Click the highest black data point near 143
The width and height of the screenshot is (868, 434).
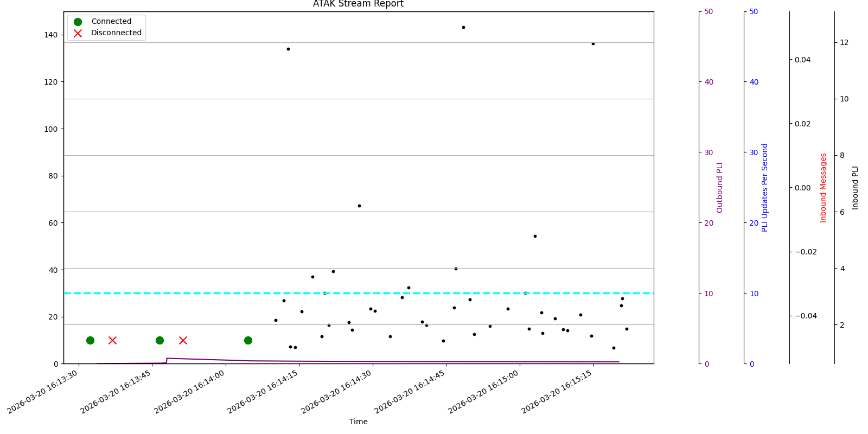[x=463, y=27]
